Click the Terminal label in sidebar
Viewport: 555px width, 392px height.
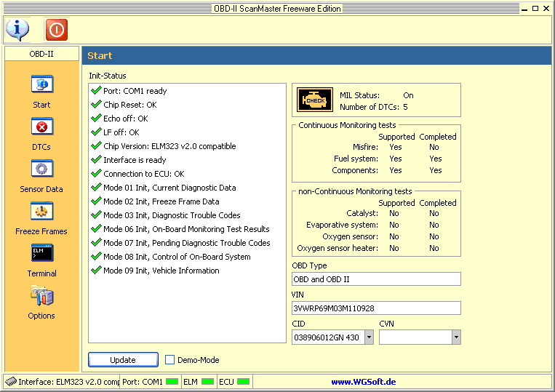click(41, 273)
